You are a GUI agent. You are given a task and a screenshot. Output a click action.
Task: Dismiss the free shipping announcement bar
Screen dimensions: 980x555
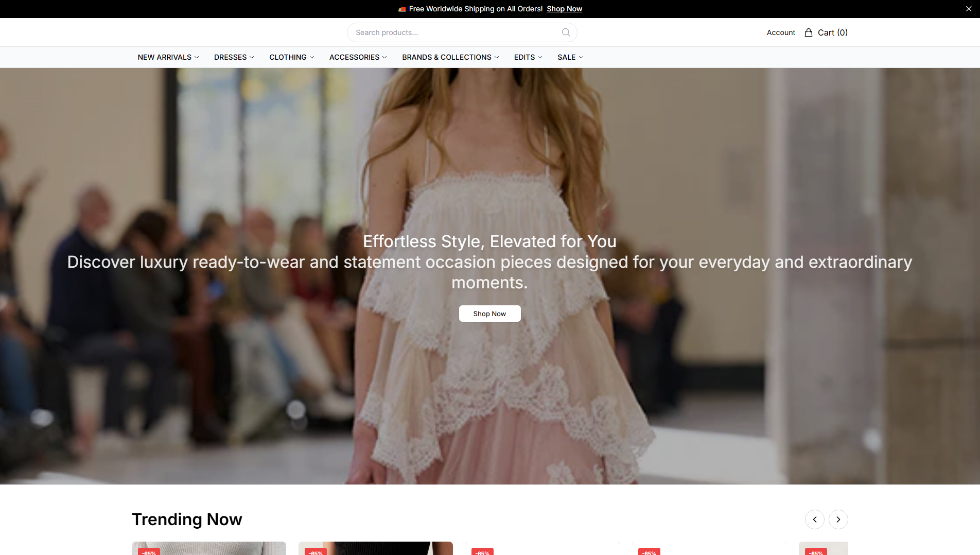969,9
